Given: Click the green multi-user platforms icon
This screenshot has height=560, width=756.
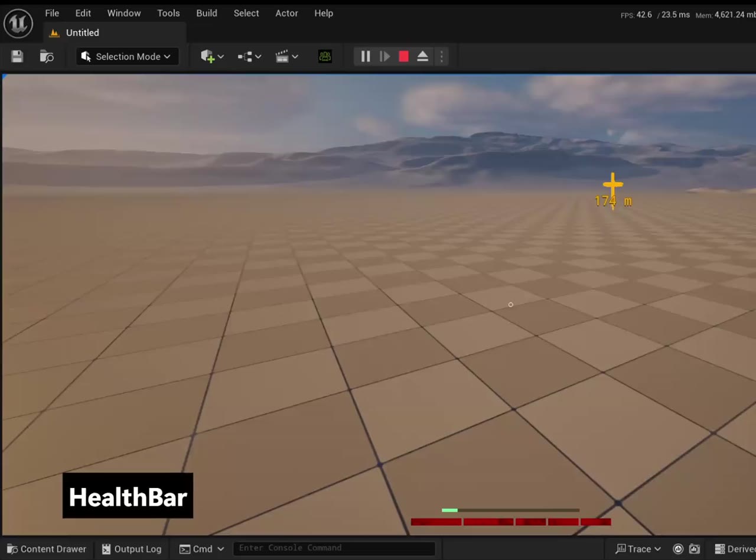Looking at the screenshot, I should tap(325, 57).
